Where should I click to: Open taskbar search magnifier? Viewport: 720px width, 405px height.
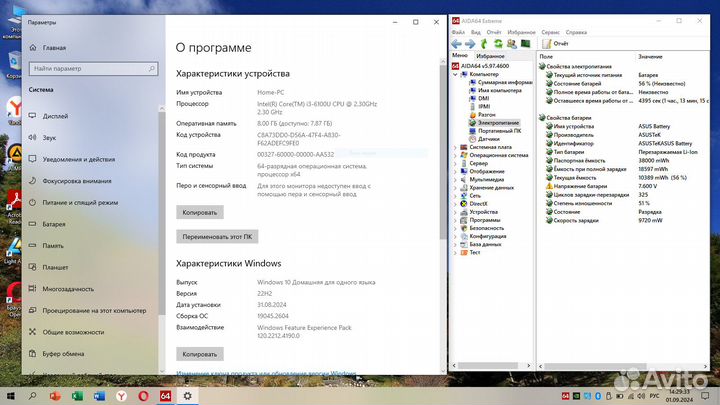(33, 396)
